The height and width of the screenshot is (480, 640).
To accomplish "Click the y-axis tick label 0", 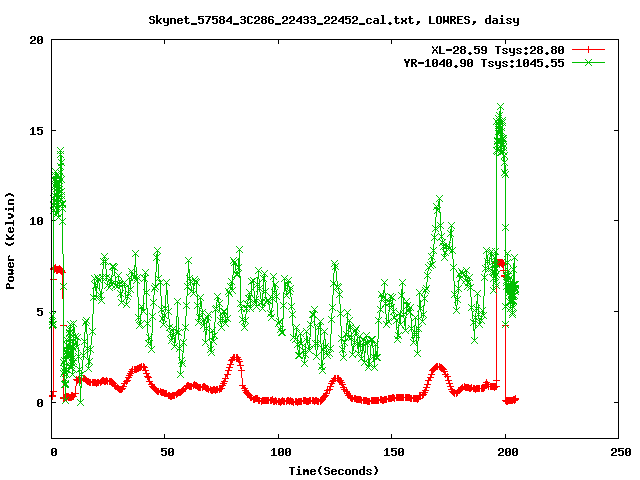I will pyautogui.click(x=40, y=403).
